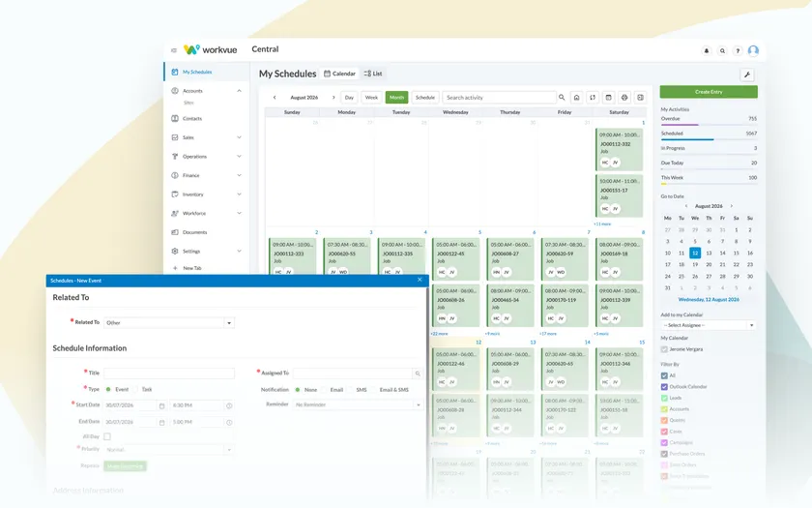Image resolution: width=812 pixels, height=508 pixels.
Task: Refresh the calendar with refresh icon
Action: pyautogui.click(x=593, y=98)
